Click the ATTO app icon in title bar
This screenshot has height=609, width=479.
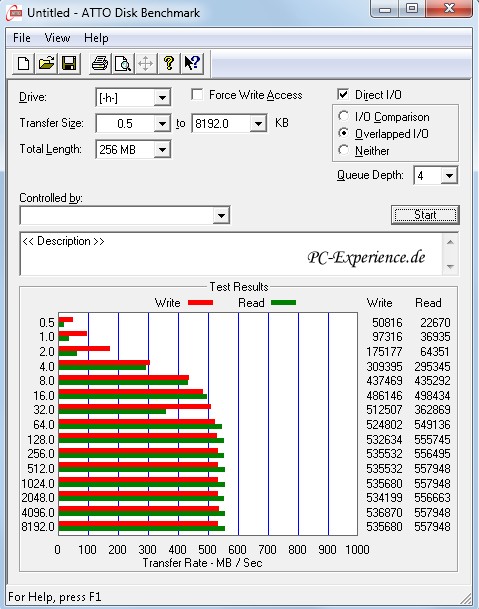pyautogui.click(x=14, y=13)
